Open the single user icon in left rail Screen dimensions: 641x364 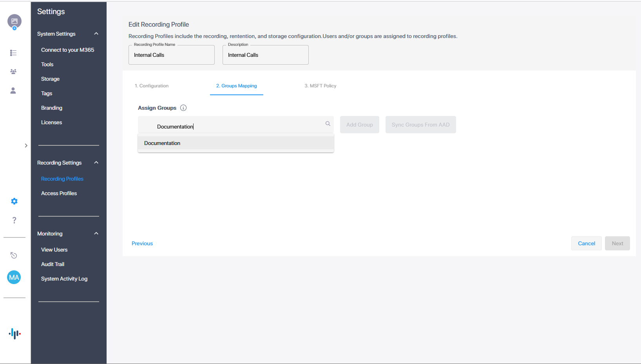pyautogui.click(x=13, y=91)
